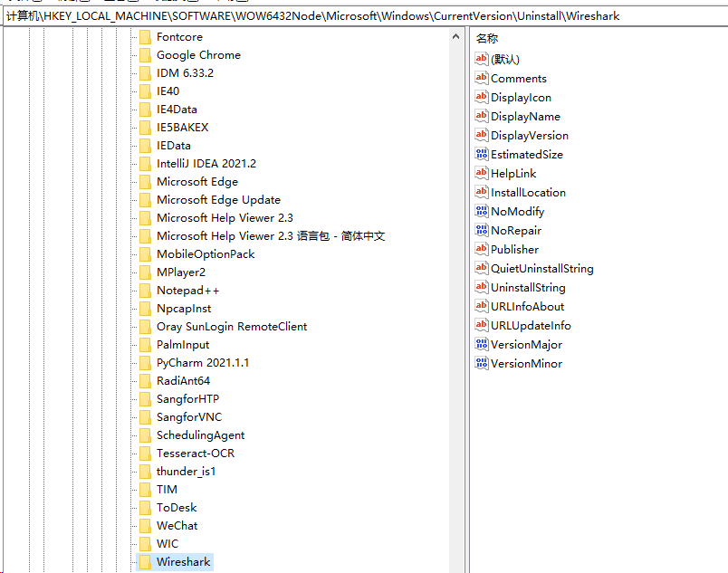Select the IEData registry key
Screen dimensions: 728x573
click(173, 146)
